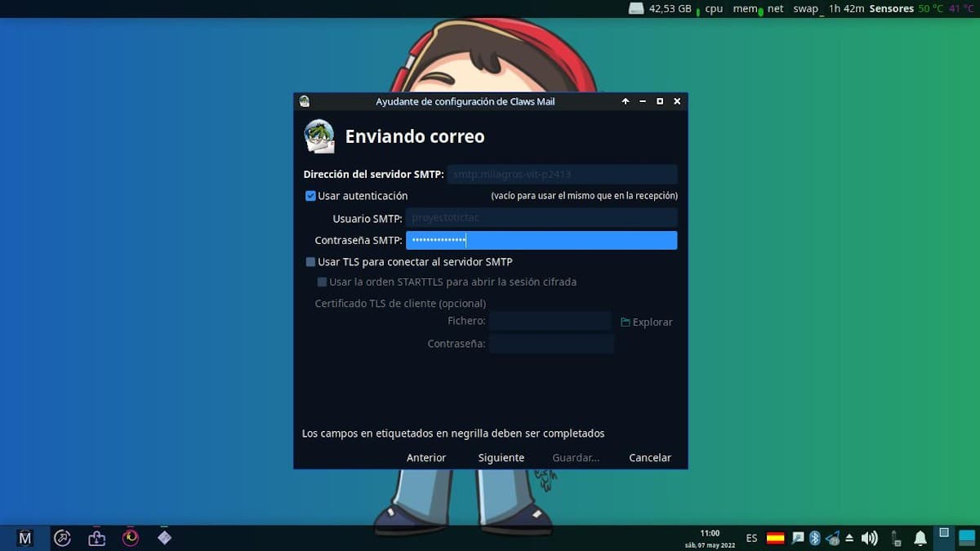This screenshot has height=551, width=980.
Task: Click the SMTP server address field
Action: click(562, 174)
